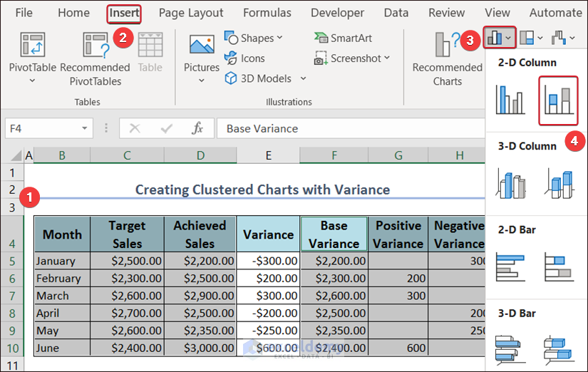Click the formula bar showing Base Variance
Viewport: 588px width, 372px height.
(349, 128)
